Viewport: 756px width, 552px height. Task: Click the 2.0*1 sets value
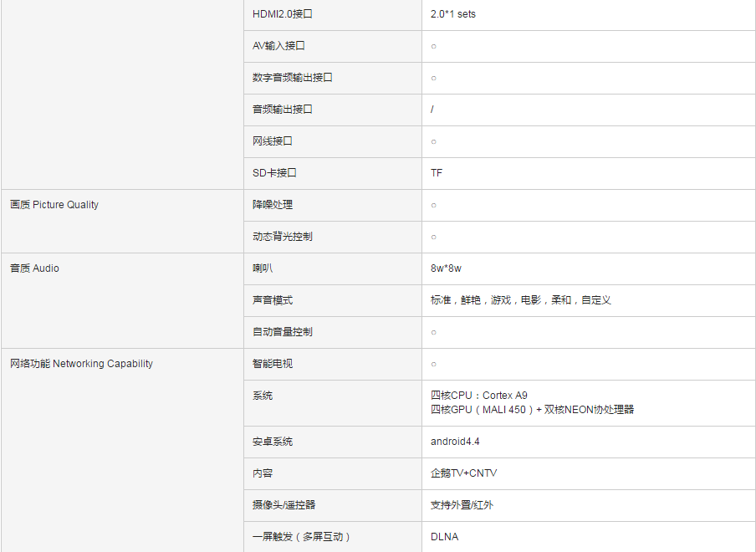pos(453,14)
